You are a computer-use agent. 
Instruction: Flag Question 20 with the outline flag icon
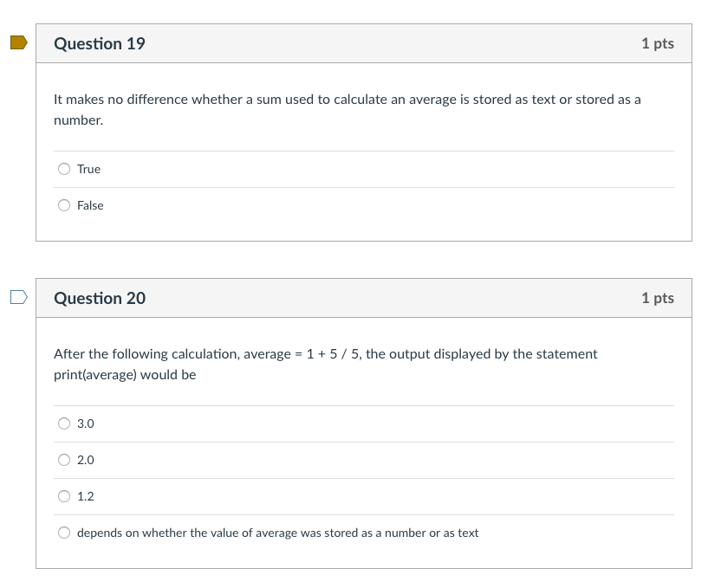point(18,298)
